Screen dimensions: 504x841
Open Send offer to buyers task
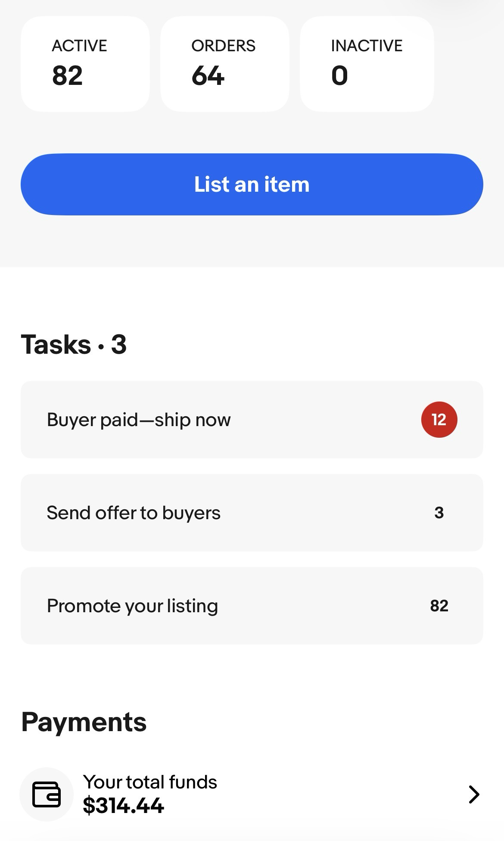pos(134,513)
